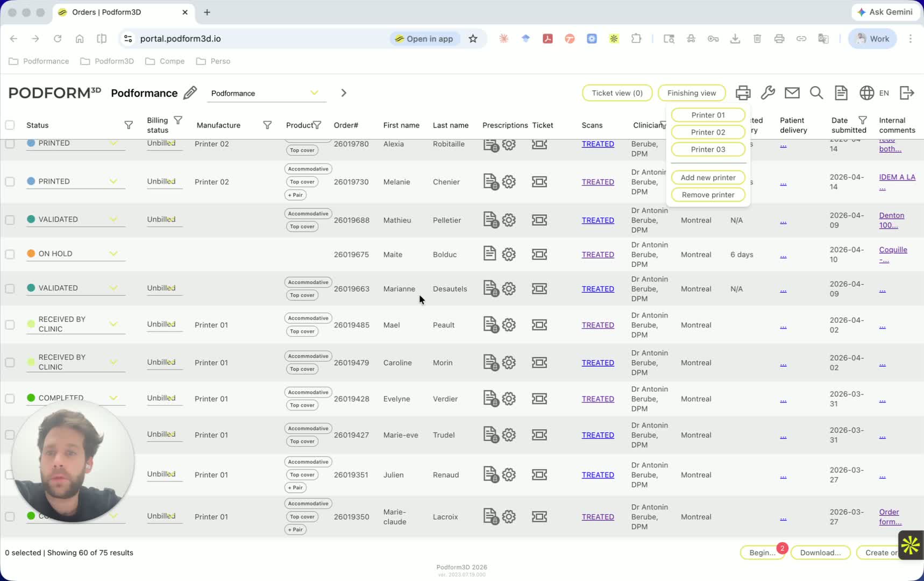Open prescription document for Melanie Chenier
The image size is (924, 581).
click(x=491, y=182)
